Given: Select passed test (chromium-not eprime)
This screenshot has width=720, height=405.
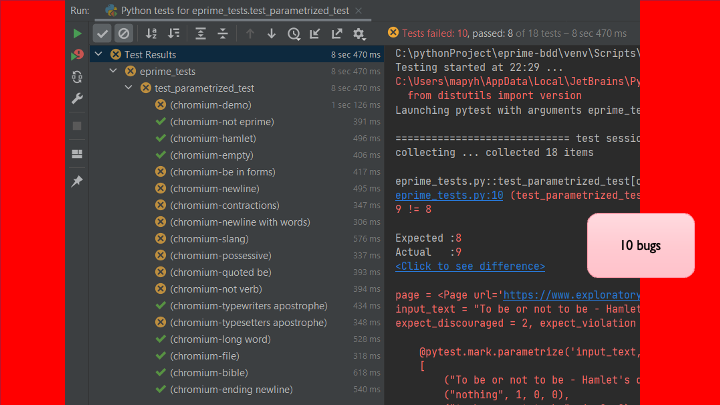Looking at the screenshot, I should click(222, 122).
